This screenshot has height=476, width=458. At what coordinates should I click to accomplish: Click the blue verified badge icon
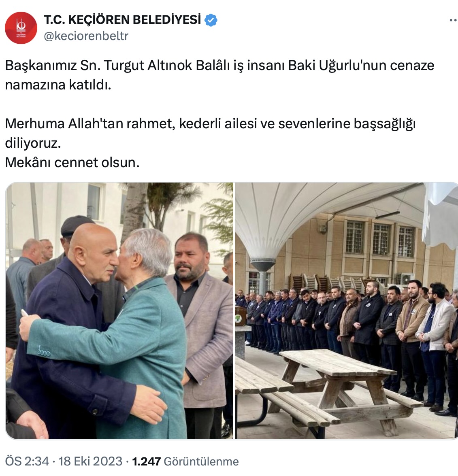[x=211, y=20]
